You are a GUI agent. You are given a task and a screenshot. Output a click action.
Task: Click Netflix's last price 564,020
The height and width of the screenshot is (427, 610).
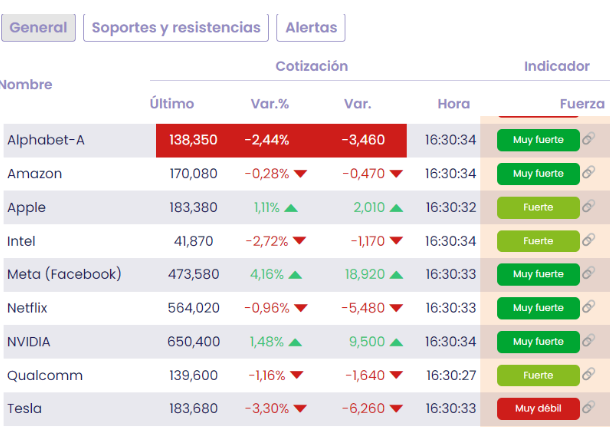[194, 308]
